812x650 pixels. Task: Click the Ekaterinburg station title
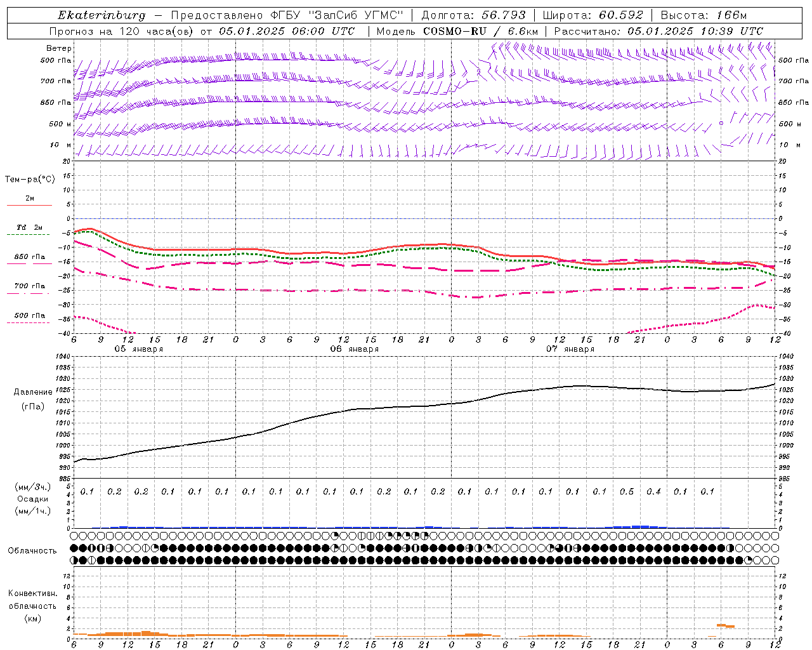pos(101,15)
